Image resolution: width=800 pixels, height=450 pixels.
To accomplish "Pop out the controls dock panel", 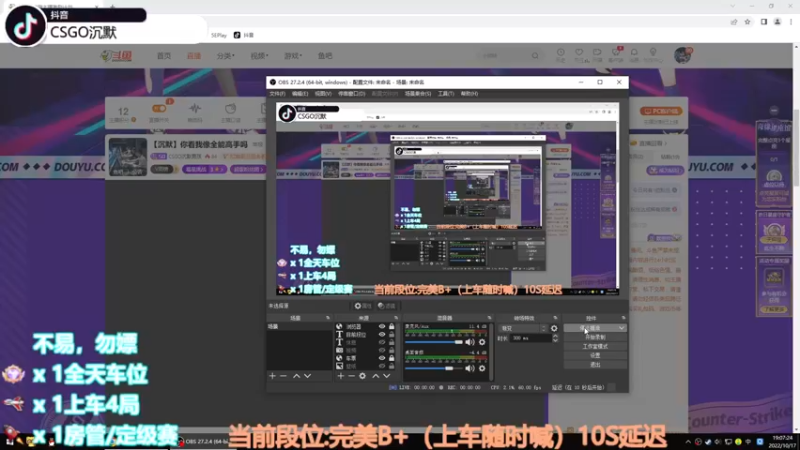I will coord(623,318).
